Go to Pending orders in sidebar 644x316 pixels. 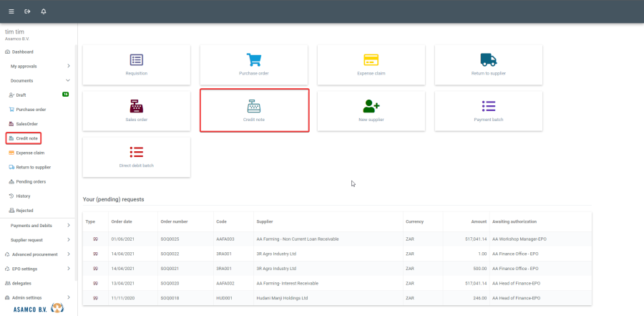tap(31, 181)
